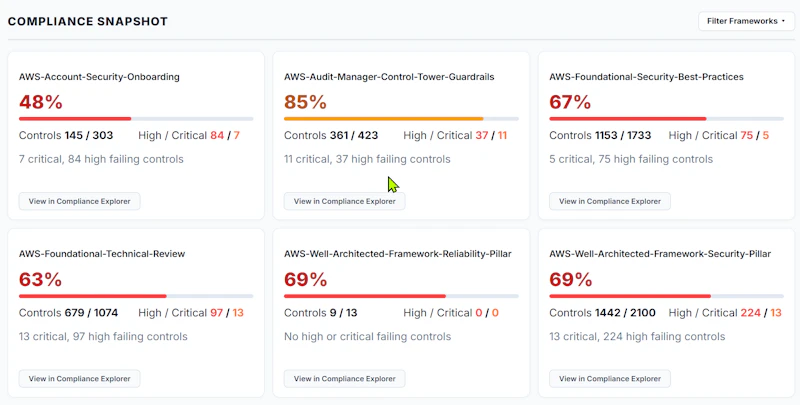Click the AWS-Foundational-Technical-Review title

[x=102, y=254]
